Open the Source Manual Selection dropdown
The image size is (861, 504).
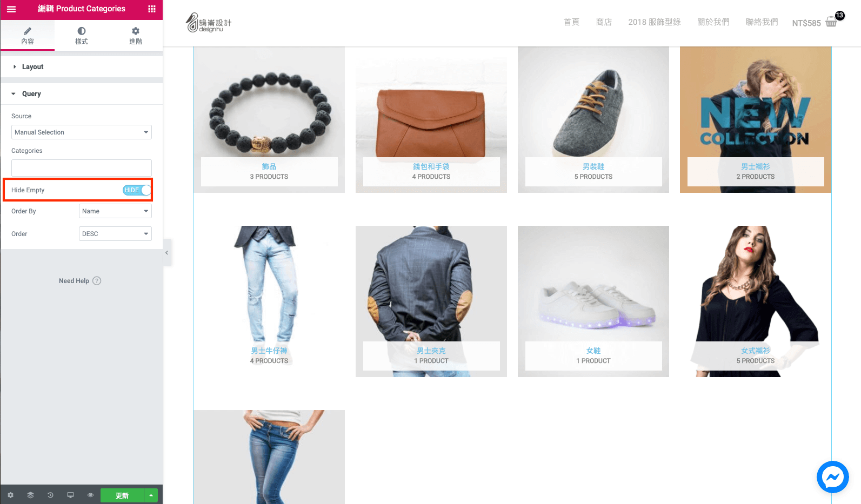click(82, 132)
